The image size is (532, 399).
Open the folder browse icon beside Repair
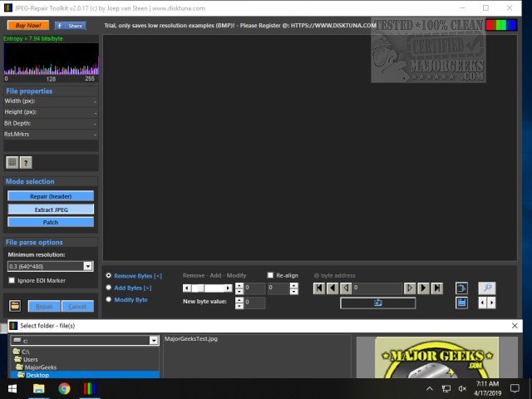click(15, 306)
